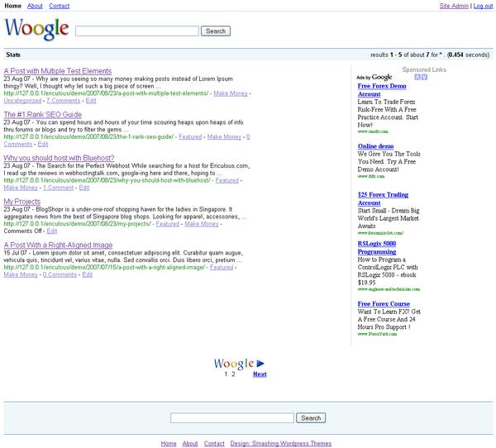Screen dimensions: 496x448
Task: Click the 'Sponsored Links' heading
Action: (424, 69)
